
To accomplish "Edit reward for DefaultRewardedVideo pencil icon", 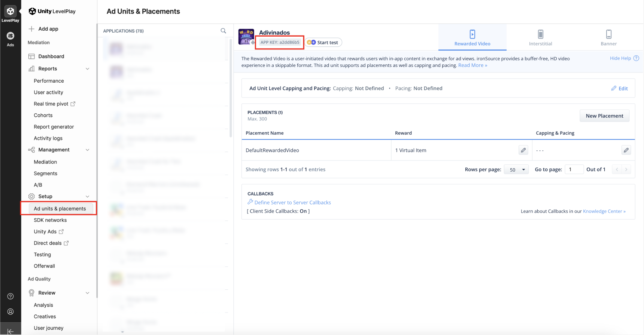I will [x=523, y=150].
